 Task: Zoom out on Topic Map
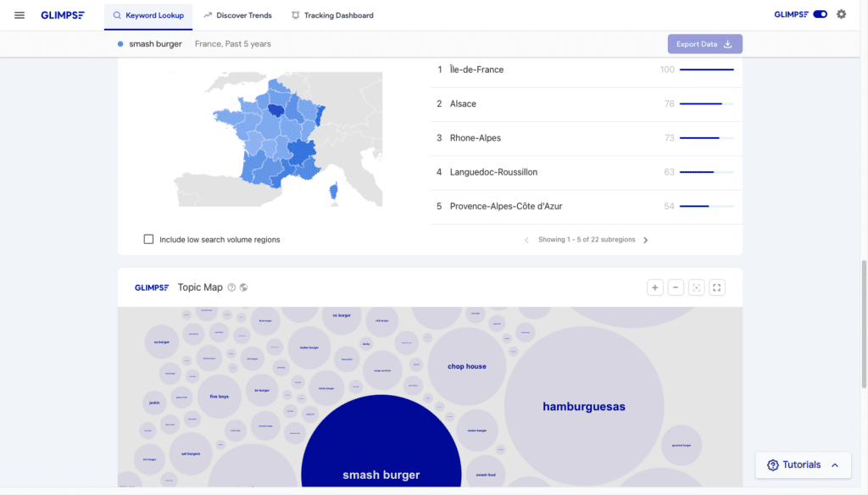tap(676, 287)
